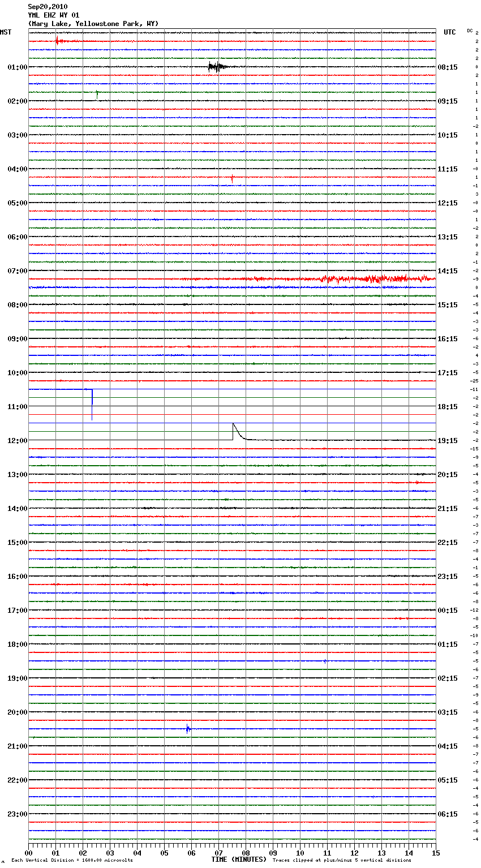Select the 07:00 MST time label
481x868 pixels.
(x=17, y=271)
